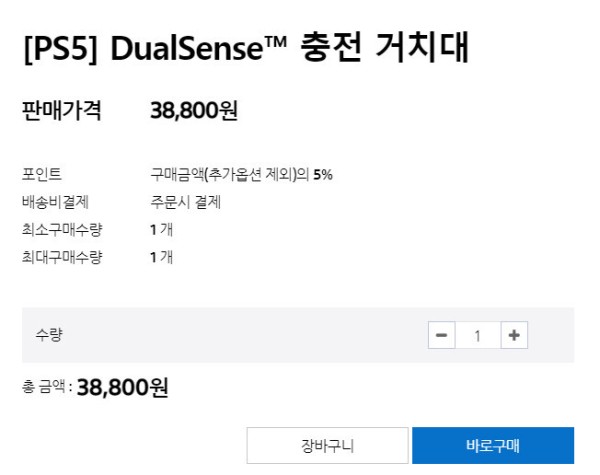Click the total amount 38,800원 value
This screenshot has width=600, height=475.
click(122, 387)
